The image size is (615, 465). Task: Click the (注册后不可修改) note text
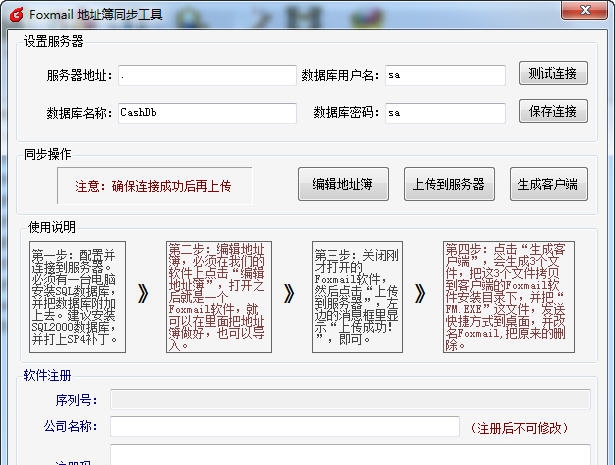point(519,428)
